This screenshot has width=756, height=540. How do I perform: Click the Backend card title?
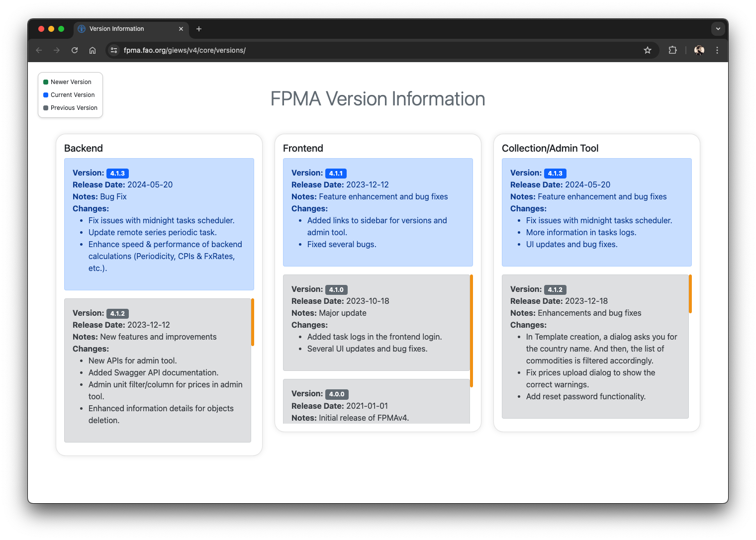point(84,148)
